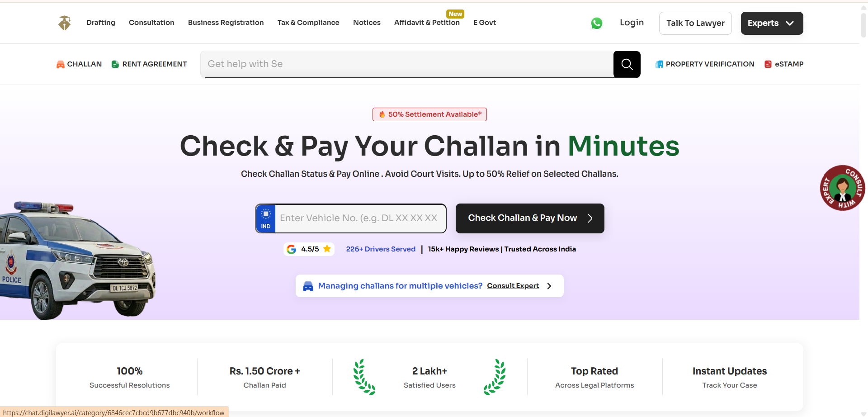Open the Tax & Compliance menu
This screenshot has width=868, height=417.
[x=308, y=23]
